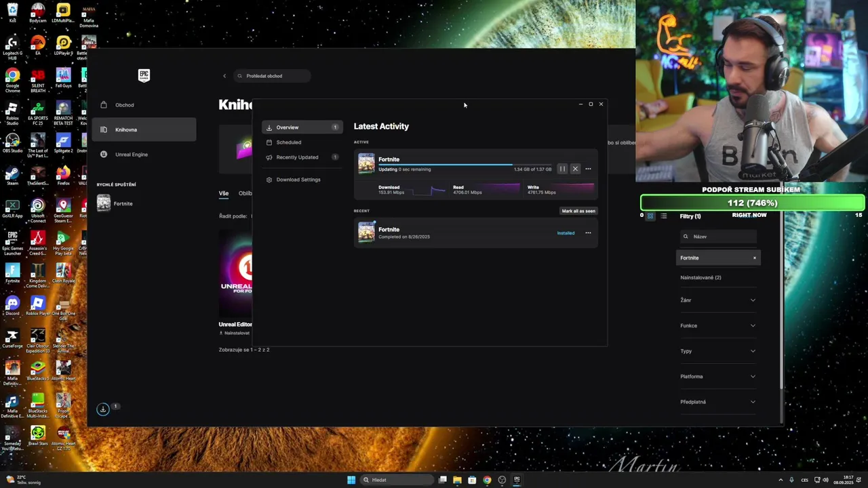Open GoXLR App desktop shortcut

(x=12, y=209)
